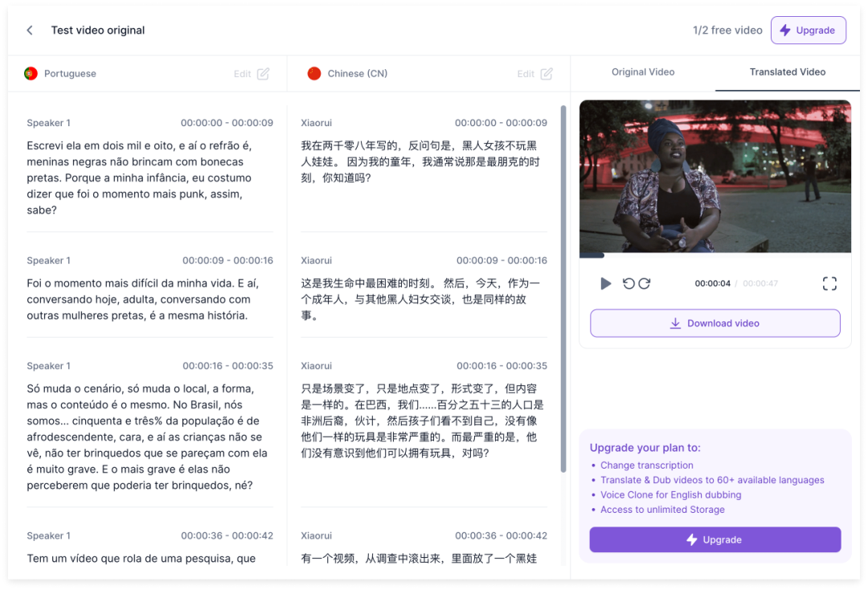The width and height of the screenshot is (868, 590).
Task: Enter fullscreen mode for the video
Action: coord(829,284)
